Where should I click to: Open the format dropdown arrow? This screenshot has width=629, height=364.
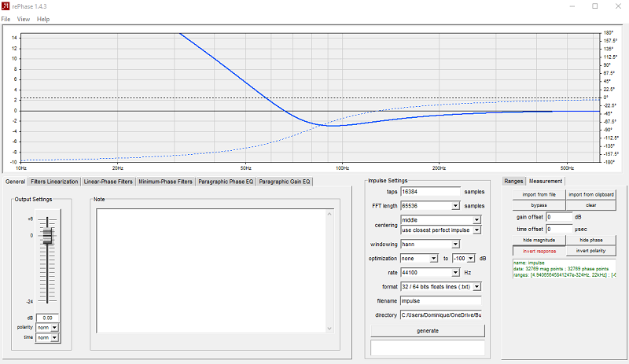pyautogui.click(x=476, y=286)
